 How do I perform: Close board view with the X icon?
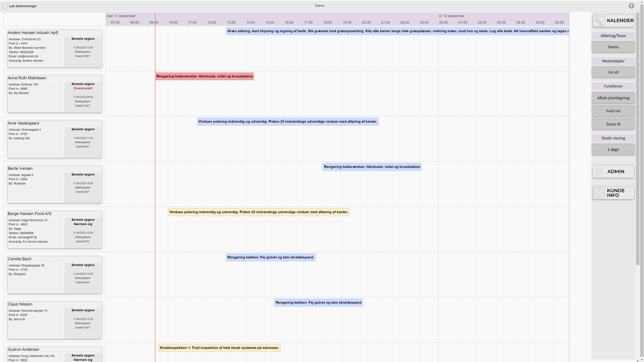[5, 6]
